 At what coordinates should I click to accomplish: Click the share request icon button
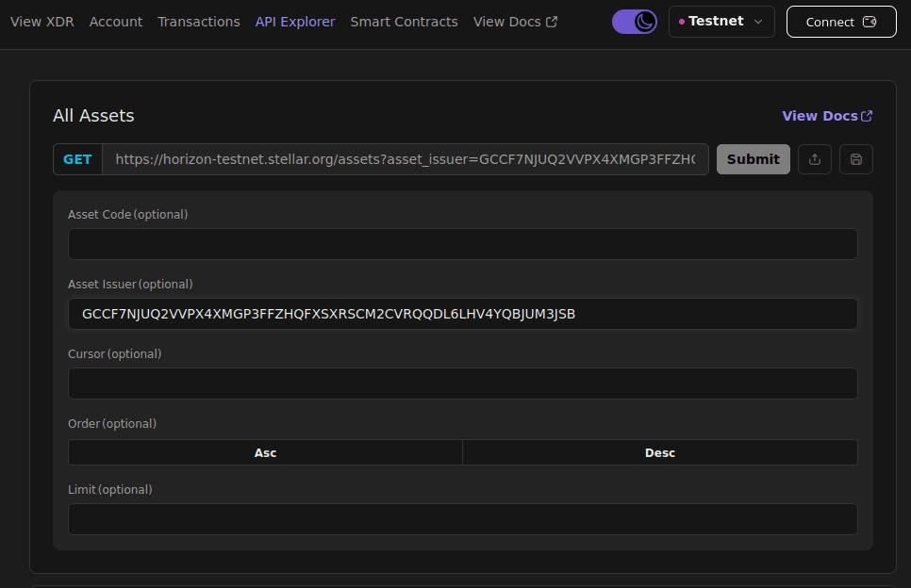(x=815, y=159)
